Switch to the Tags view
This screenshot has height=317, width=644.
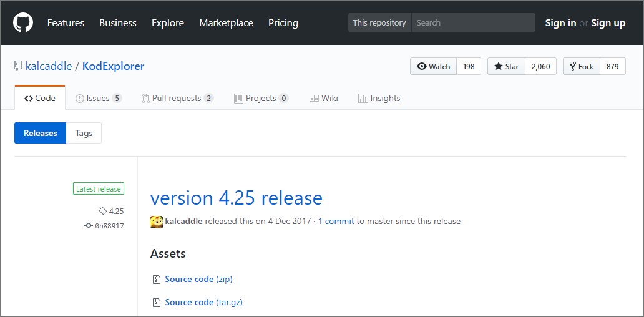pyautogui.click(x=84, y=133)
